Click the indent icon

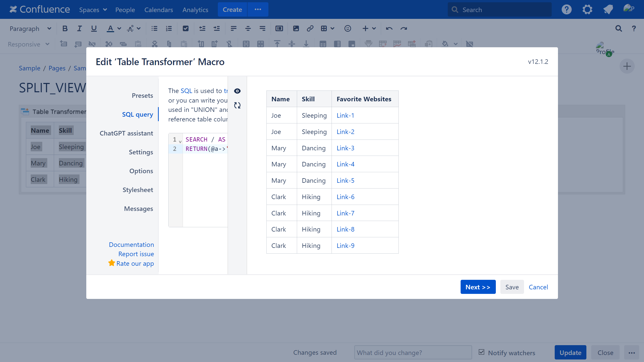pyautogui.click(x=217, y=28)
